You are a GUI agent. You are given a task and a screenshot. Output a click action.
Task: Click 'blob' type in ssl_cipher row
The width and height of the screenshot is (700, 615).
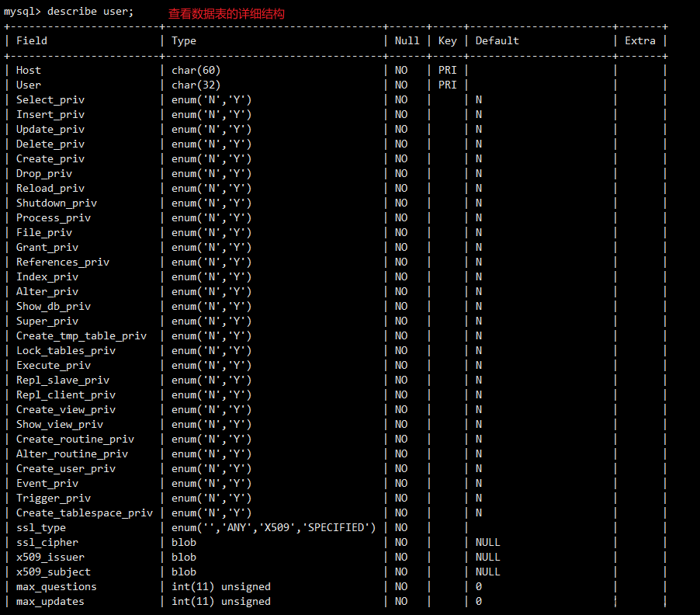point(184,542)
